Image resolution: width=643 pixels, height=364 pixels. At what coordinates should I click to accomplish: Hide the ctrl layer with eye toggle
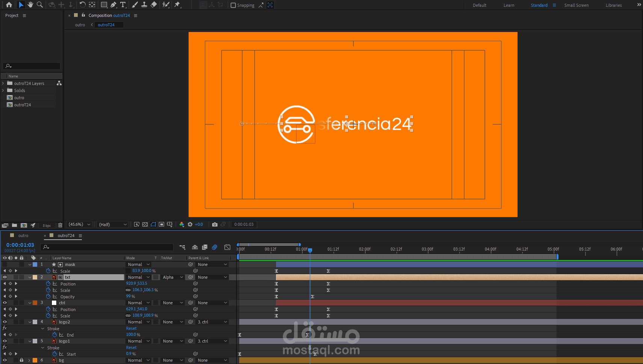pyautogui.click(x=5, y=303)
